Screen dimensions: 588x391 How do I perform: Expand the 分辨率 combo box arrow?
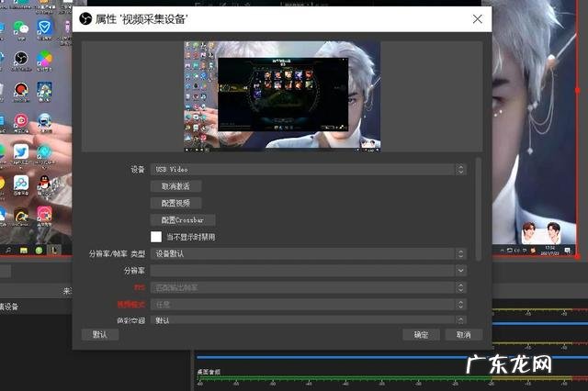click(x=461, y=271)
